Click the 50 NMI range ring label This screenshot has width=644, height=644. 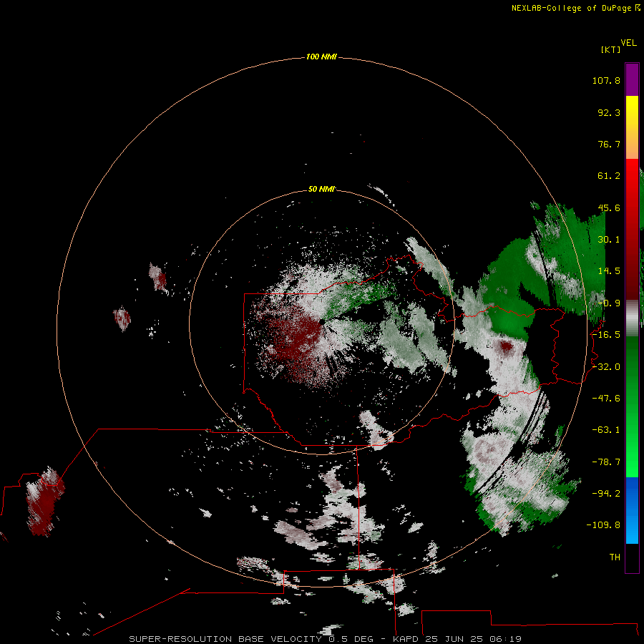click(x=321, y=189)
